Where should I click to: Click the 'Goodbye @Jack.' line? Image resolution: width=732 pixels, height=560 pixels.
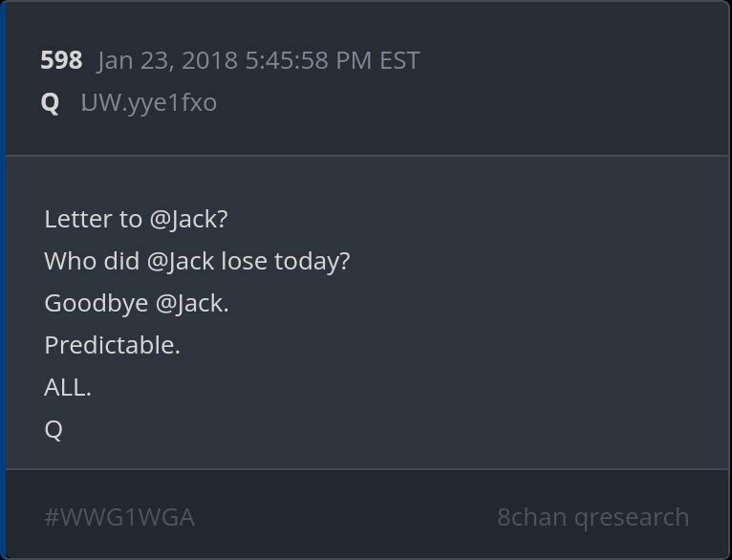coord(137,303)
